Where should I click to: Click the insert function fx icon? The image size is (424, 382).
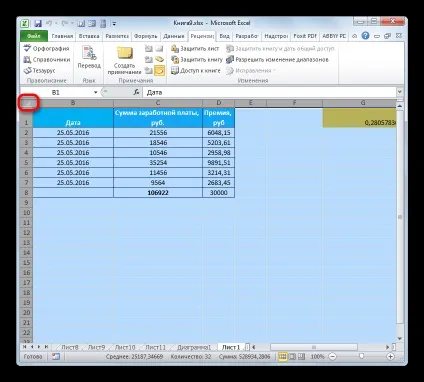136,92
